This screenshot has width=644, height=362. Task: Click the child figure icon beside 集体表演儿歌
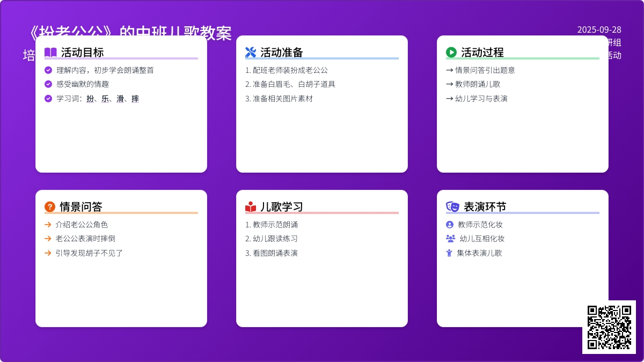pos(449,253)
